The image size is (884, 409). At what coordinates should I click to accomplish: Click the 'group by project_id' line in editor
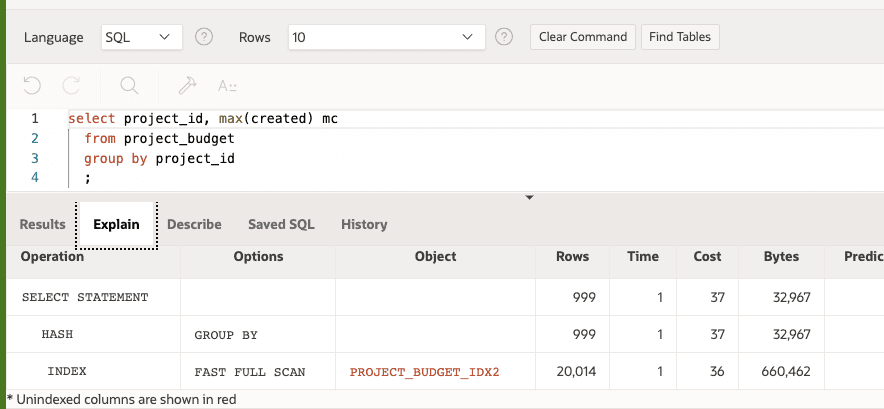(159, 159)
